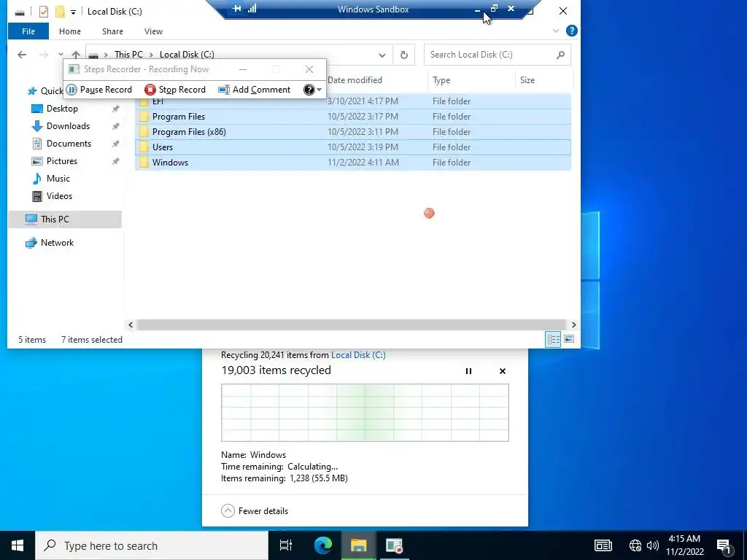Open the Windows Start menu
The width and height of the screenshot is (747, 560).
tap(18, 545)
